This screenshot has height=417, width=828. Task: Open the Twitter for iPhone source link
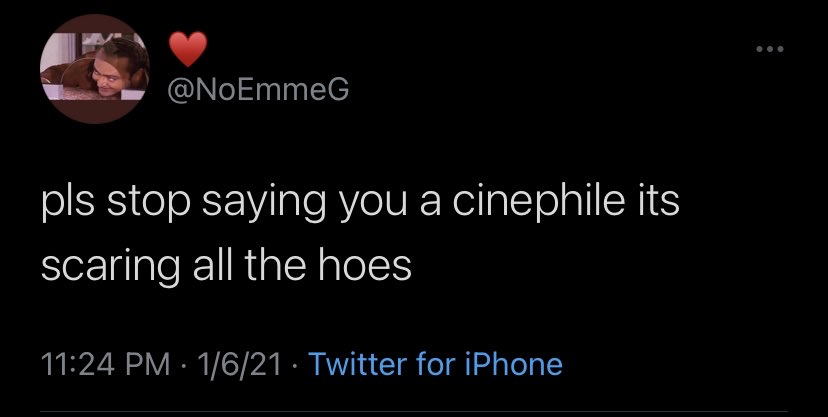[435, 363]
